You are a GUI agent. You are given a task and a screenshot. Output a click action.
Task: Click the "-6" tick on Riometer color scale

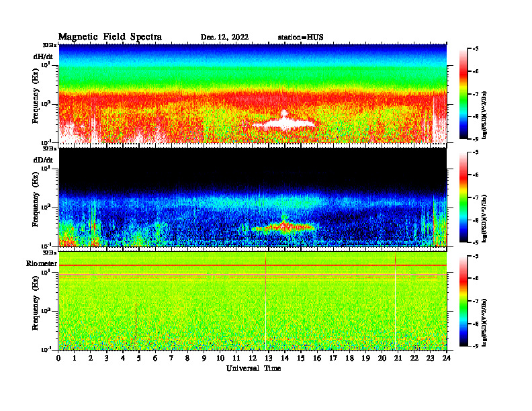click(x=476, y=279)
